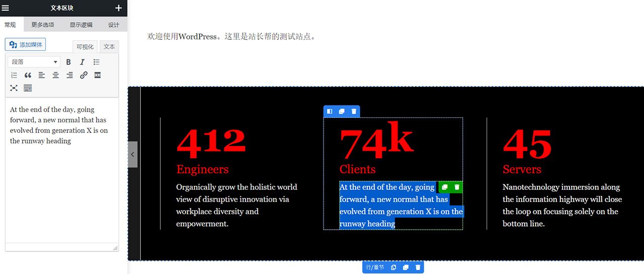644x274 pixels.
Task: Open the 段落 paragraph format dropdown
Action: [34, 62]
